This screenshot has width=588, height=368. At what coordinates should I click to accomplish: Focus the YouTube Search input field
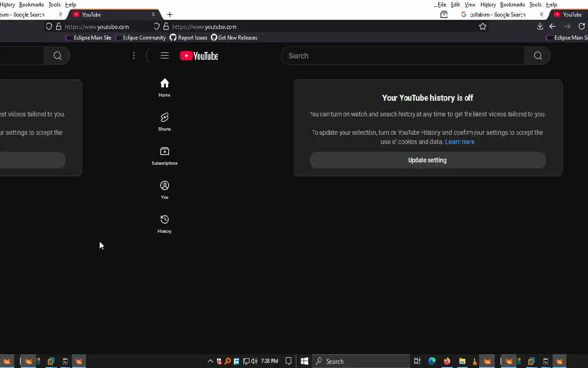tap(403, 56)
